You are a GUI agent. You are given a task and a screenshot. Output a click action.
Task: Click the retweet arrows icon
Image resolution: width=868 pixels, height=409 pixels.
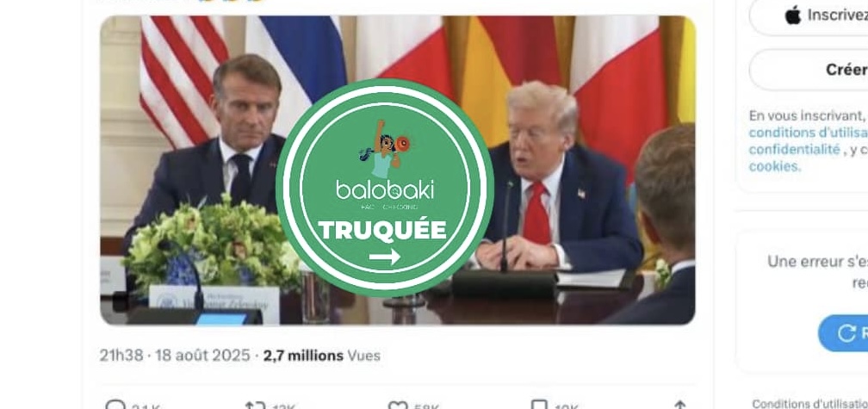[x=255, y=406]
